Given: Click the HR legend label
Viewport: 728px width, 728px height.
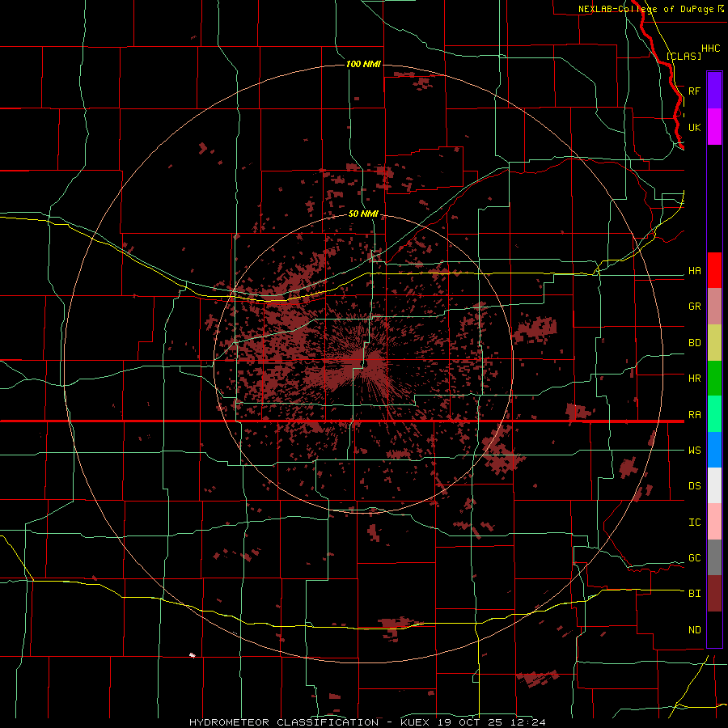Looking at the screenshot, I should pyautogui.click(x=694, y=379).
